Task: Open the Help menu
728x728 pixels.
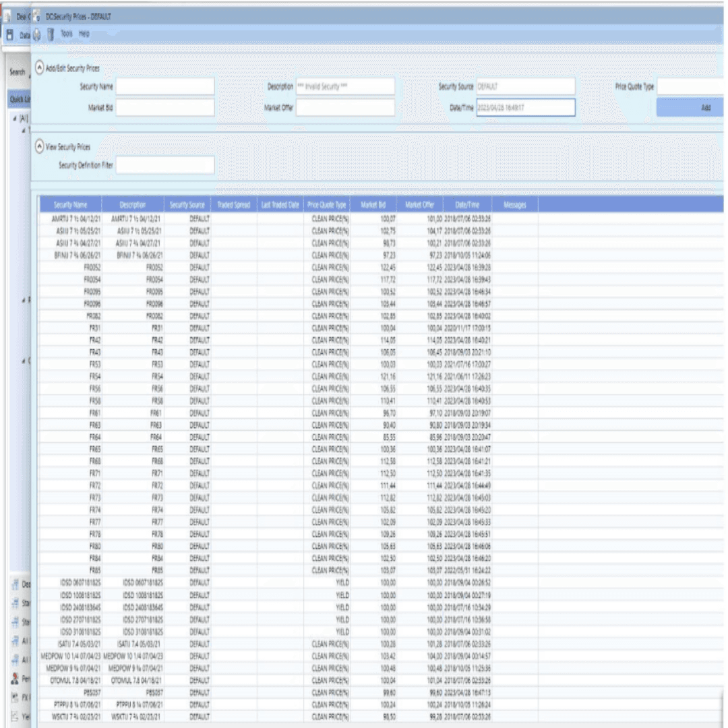Action: click(x=84, y=34)
